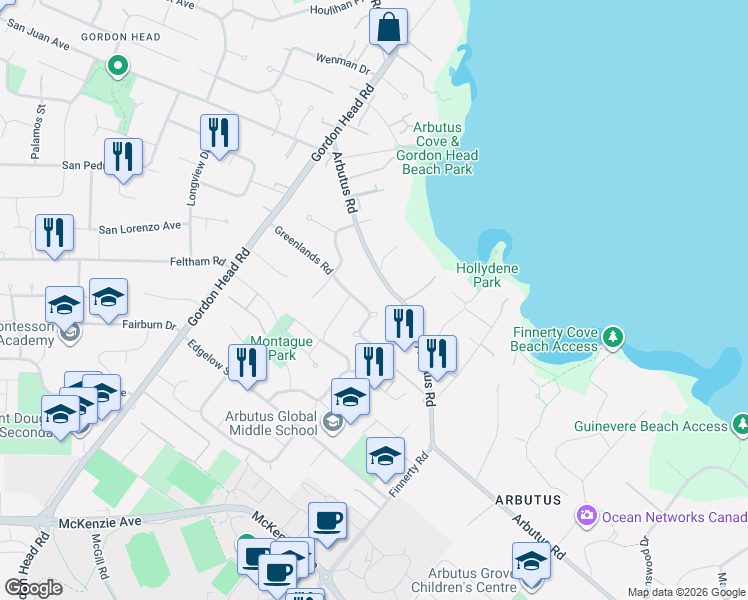Click the Arbutus Global Middle School grey pin

click(332, 423)
